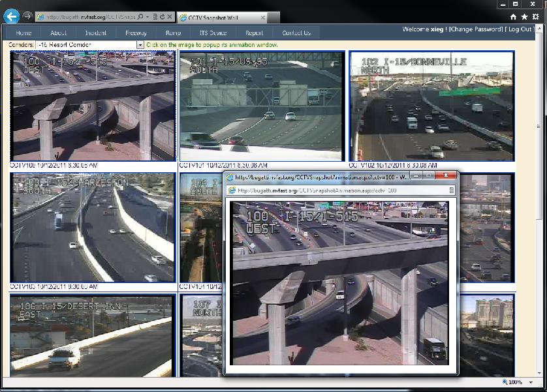Screen dimensions: 547x392
Task: Click compatibility view icon in popup address bar
Action: (x=452, y=190)
